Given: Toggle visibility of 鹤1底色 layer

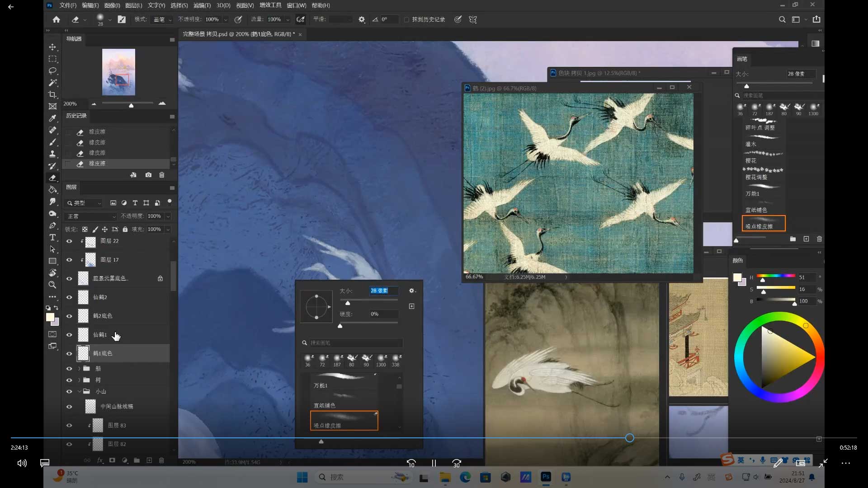Looking at the screenshot, I should tap(69, 353).
